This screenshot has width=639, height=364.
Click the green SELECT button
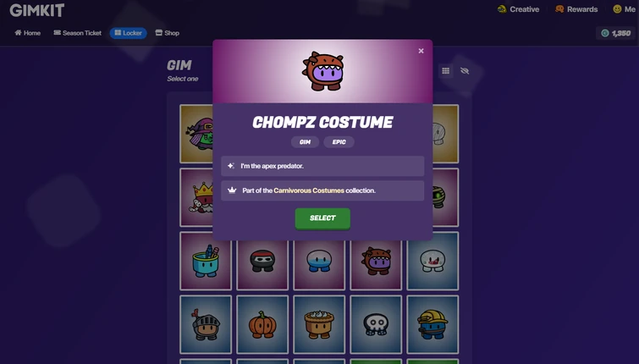322,218
